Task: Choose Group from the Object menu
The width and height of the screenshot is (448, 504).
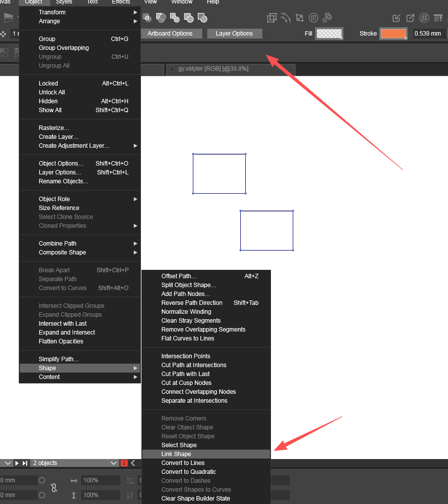Action: point(47,39)
